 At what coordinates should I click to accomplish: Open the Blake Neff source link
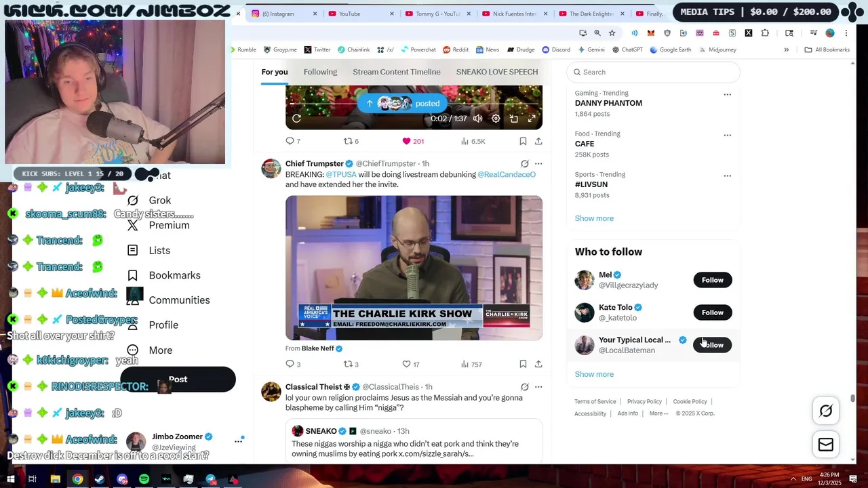click(322, 348)
